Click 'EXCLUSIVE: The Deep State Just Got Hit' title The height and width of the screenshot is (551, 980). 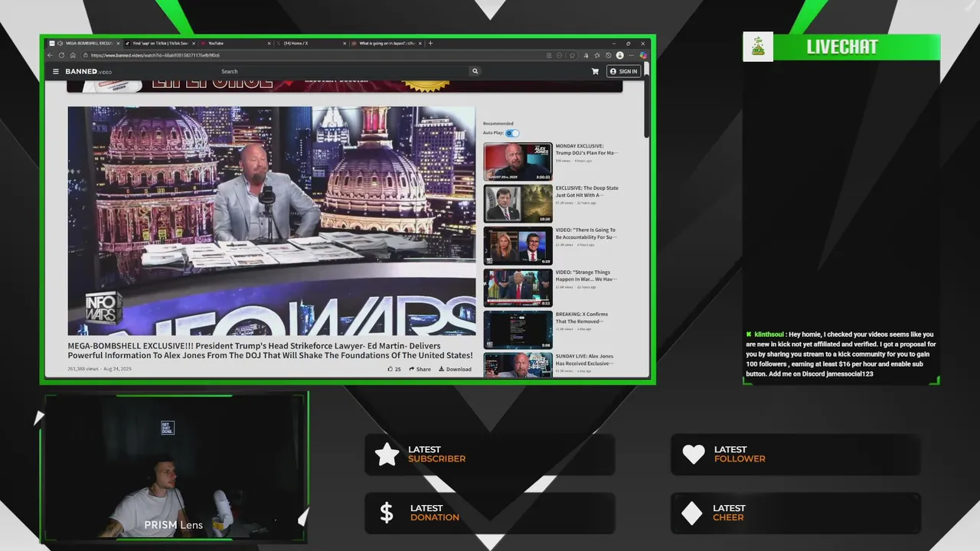click(587, 191)
